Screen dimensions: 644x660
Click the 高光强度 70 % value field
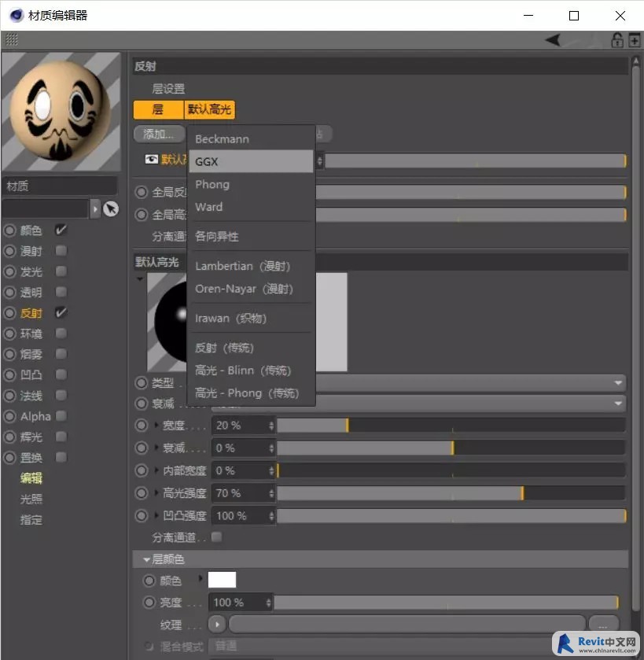coord(243,493)
